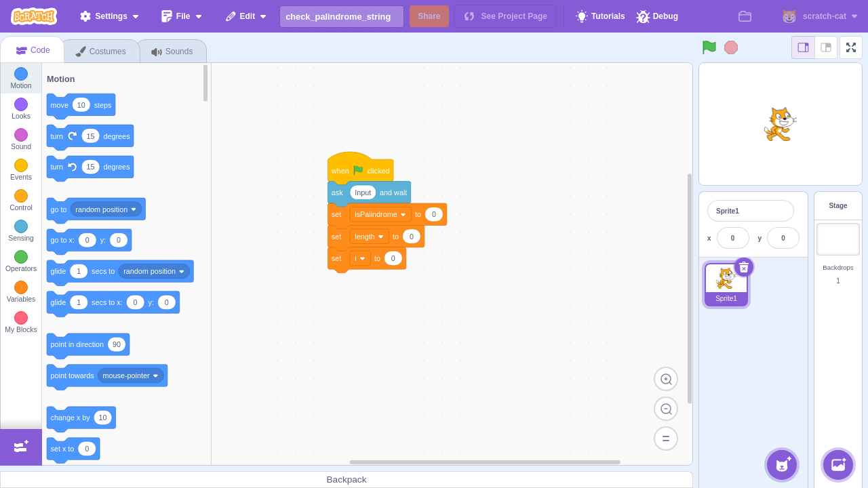The height and width of the screenshot is (488, 868).
Task: Open the isPalindrome variable dropdown
Action: (380, 214)
